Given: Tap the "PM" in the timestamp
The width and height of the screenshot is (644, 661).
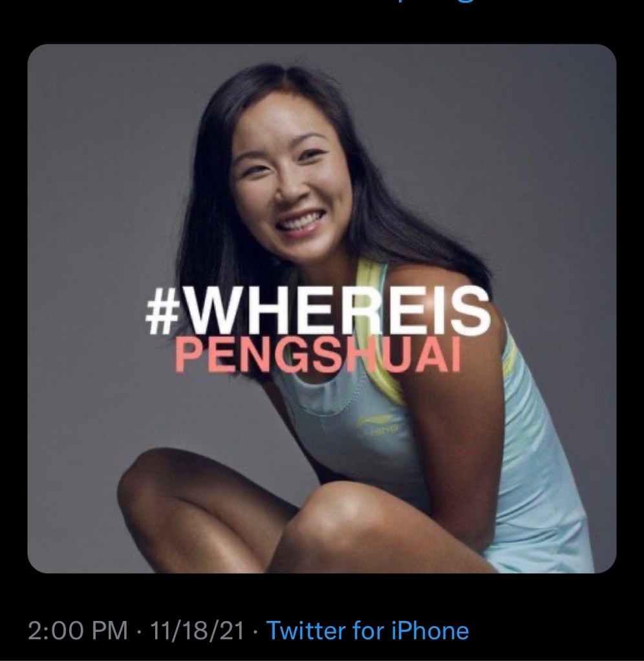Looking at the screenshot, I should pos(111,631).
